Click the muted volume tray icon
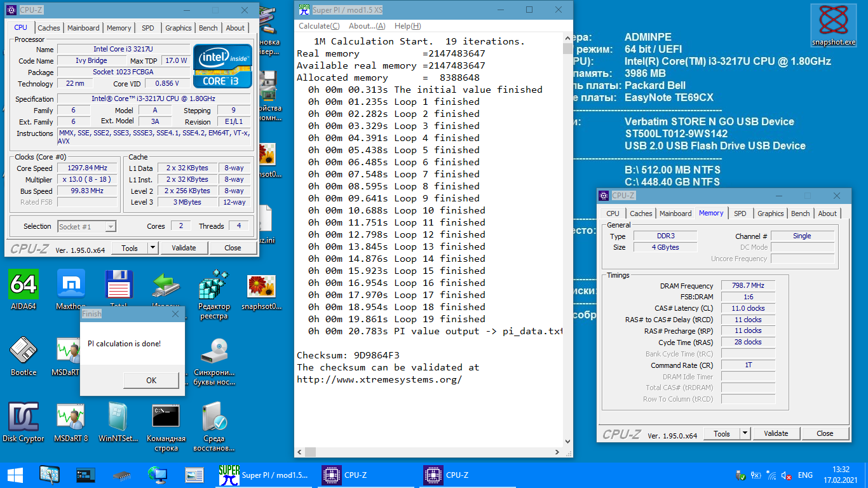This screenshot has width=868, height=488. (786, 475)
